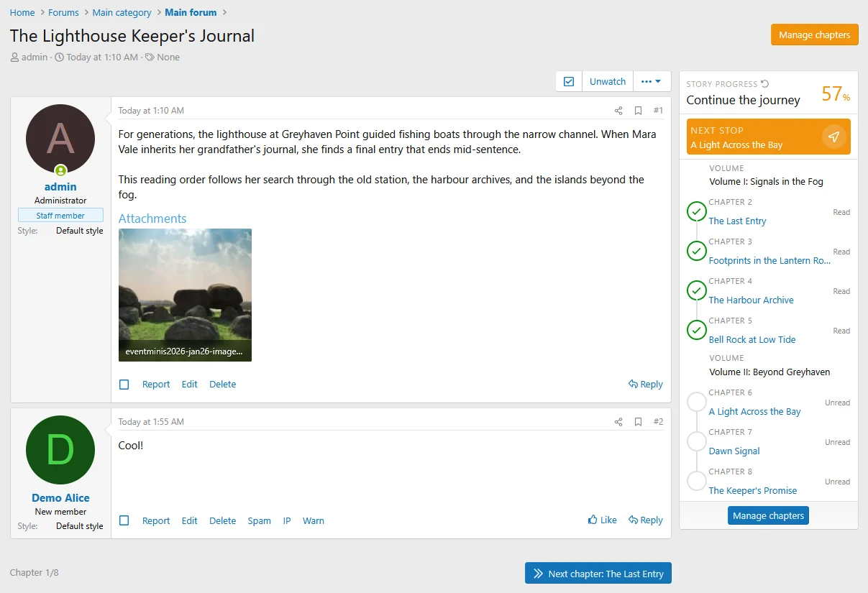Warn Demo Alice for her post
868x593 pixels.
314,521
